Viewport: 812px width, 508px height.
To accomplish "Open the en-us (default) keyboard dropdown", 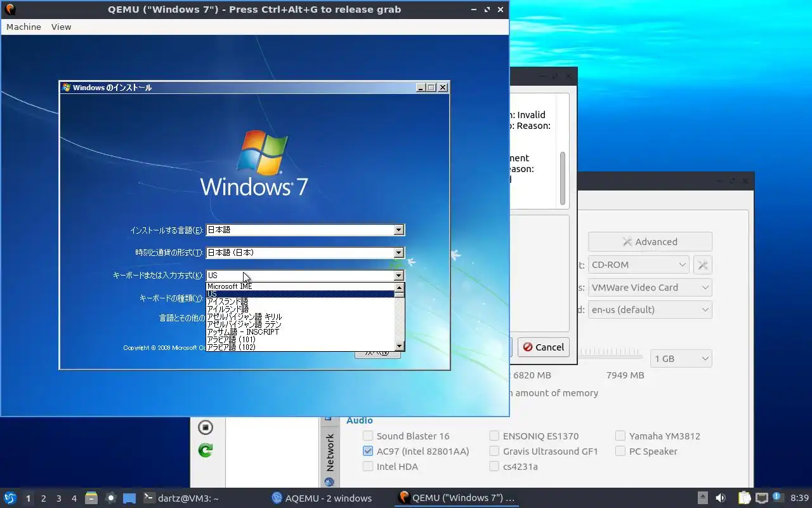I will pyautogui.click(x=650, y=310).
